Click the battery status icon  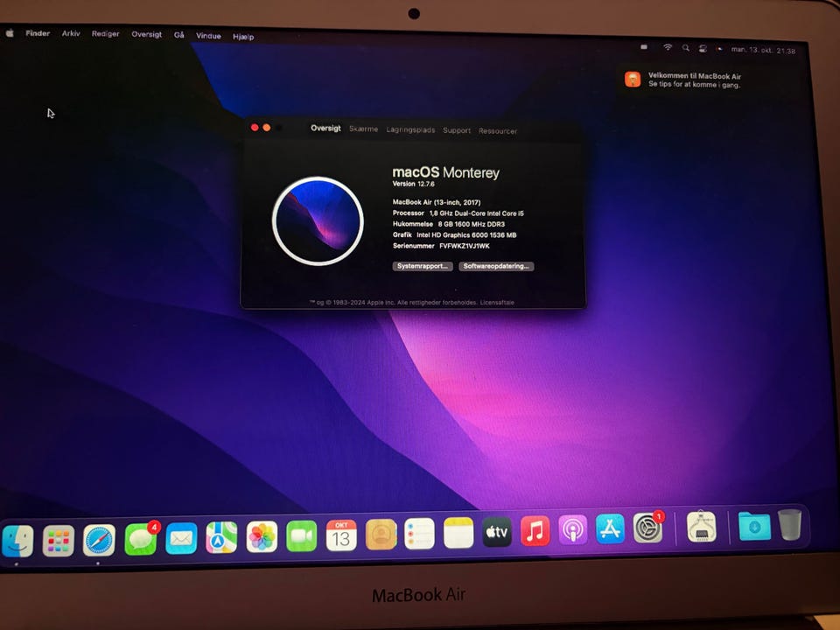point(644,46)
